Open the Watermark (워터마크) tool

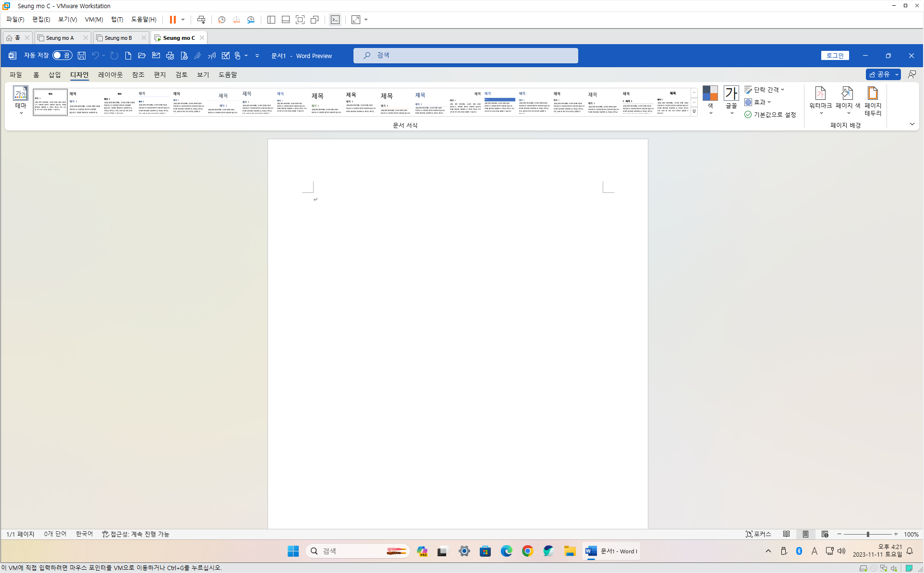pyautogui.click(x=820, y=100)
